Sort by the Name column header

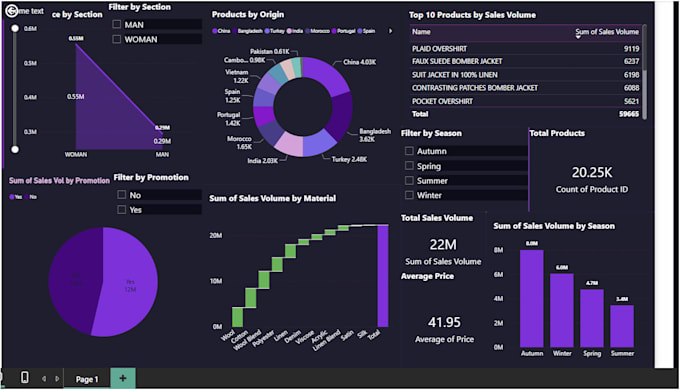pos(421,32)
